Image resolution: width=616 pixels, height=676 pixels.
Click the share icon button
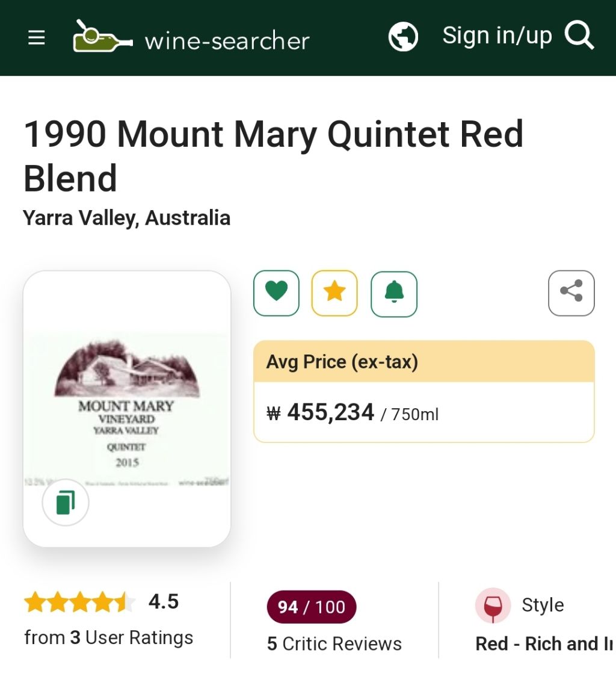coord(571,293)
